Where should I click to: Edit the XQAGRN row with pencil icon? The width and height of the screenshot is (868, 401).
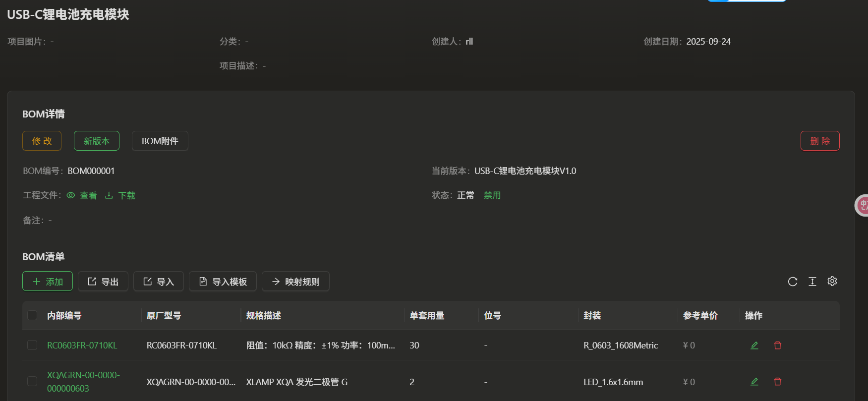(x=754, y=382)
